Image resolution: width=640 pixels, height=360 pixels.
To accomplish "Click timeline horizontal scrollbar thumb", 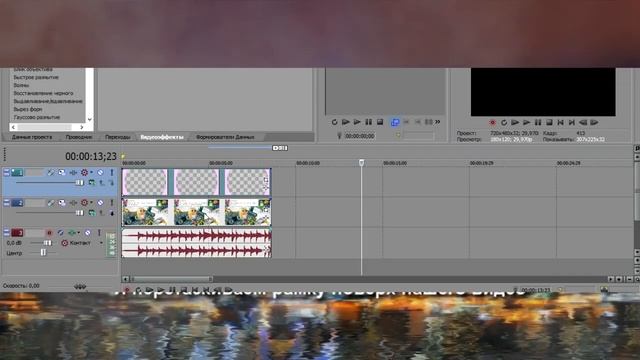I will point(171,279).
